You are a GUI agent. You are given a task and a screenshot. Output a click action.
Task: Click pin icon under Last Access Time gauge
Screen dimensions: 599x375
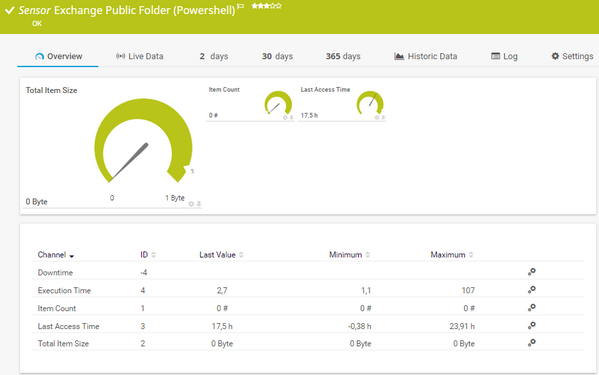[383, 118]
